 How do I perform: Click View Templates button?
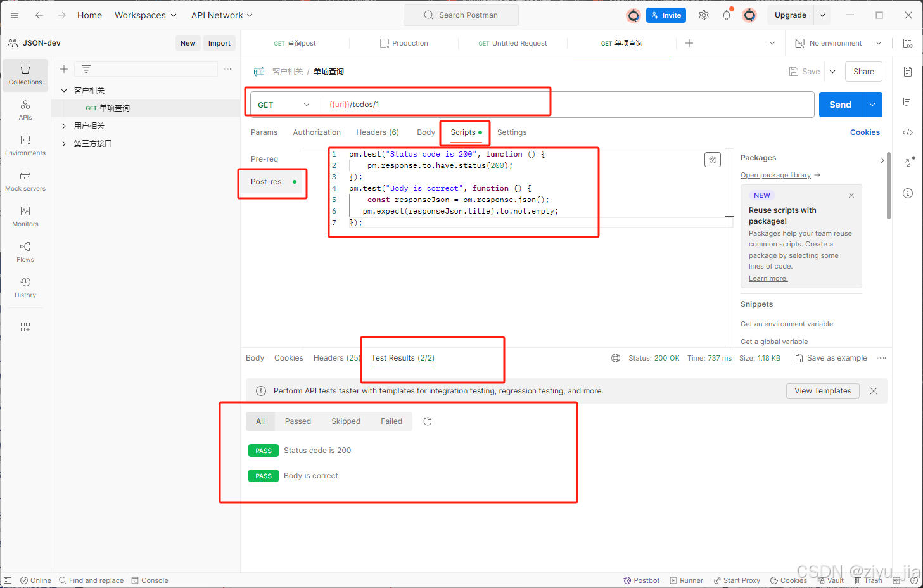pyautogui.click(x=823, y=391)
